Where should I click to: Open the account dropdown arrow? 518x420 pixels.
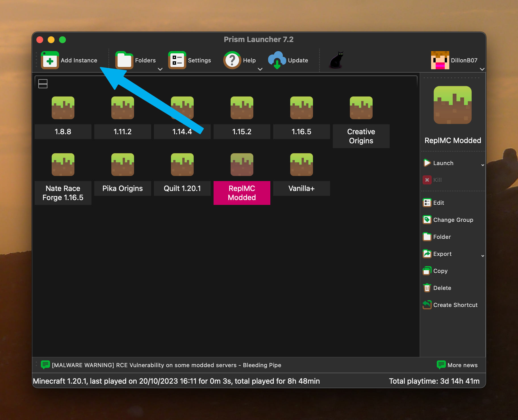(482, 69)
